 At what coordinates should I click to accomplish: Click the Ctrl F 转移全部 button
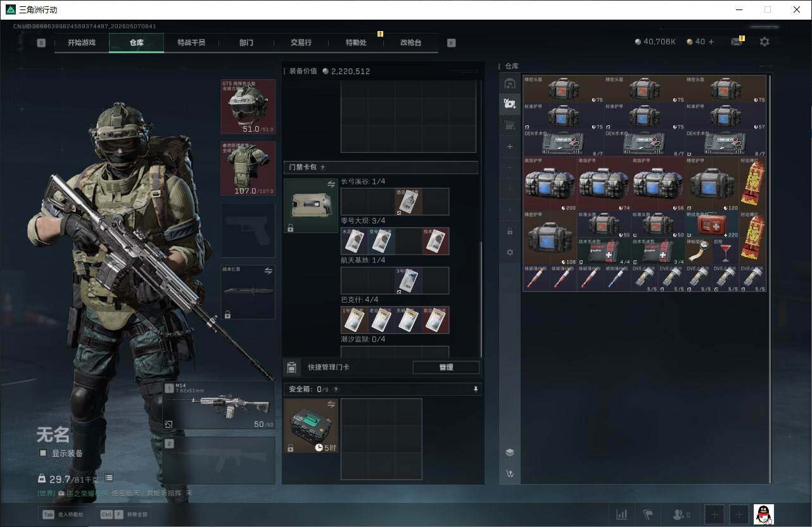(x=124, y=514)
